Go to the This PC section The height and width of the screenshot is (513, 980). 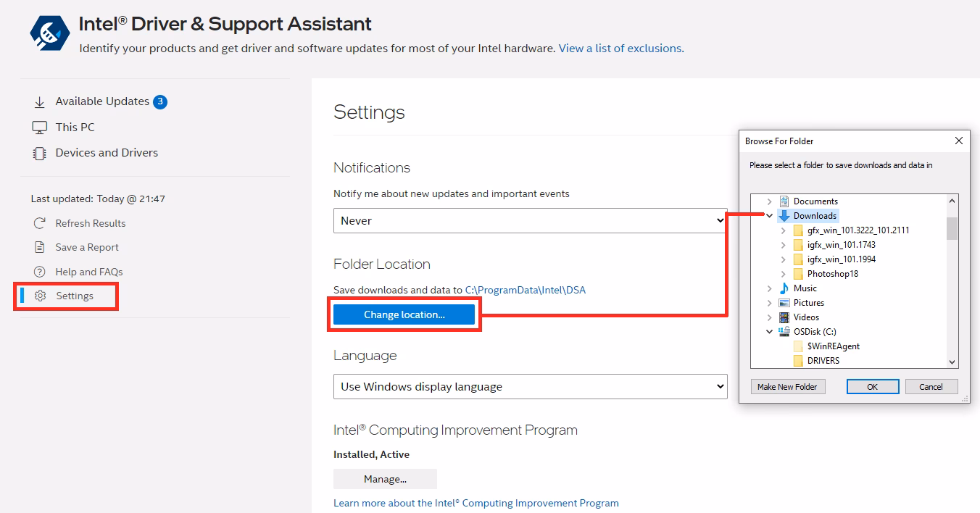(75, 128)
